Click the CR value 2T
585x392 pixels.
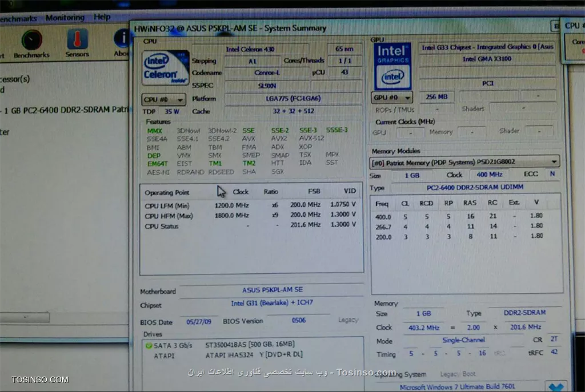(554, 339)
